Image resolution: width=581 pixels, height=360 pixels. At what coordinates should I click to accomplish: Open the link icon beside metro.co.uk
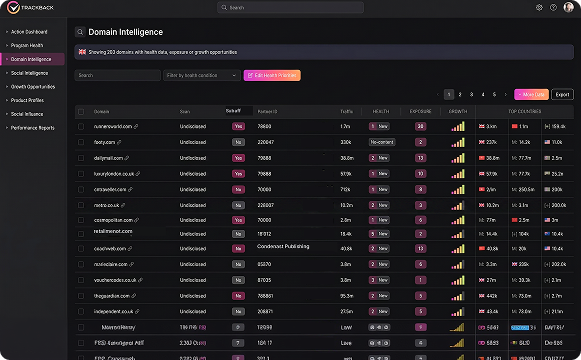point(123,205)
